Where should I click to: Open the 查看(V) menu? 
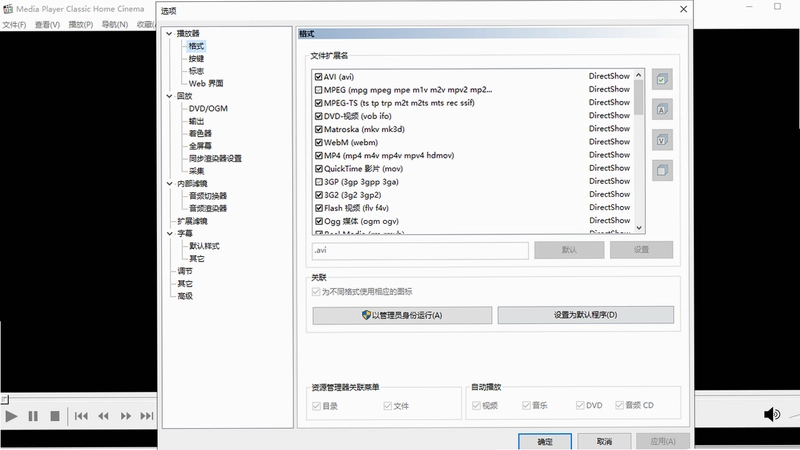47,24
